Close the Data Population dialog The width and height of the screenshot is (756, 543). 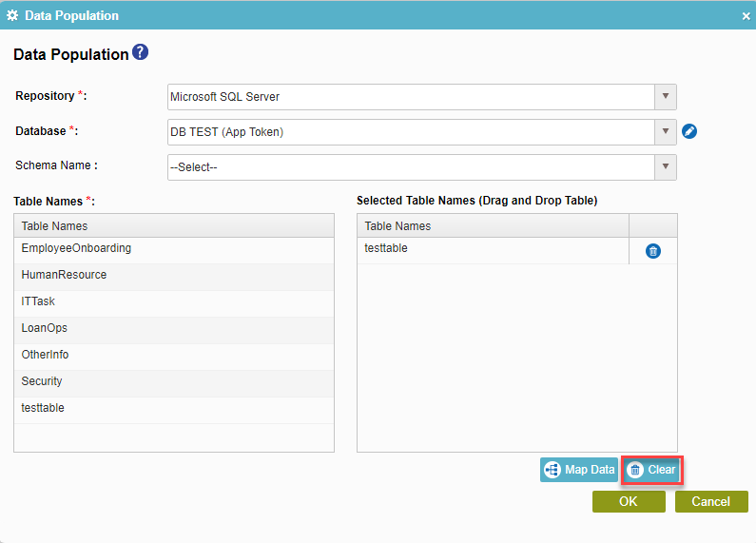tap(746, 16)
